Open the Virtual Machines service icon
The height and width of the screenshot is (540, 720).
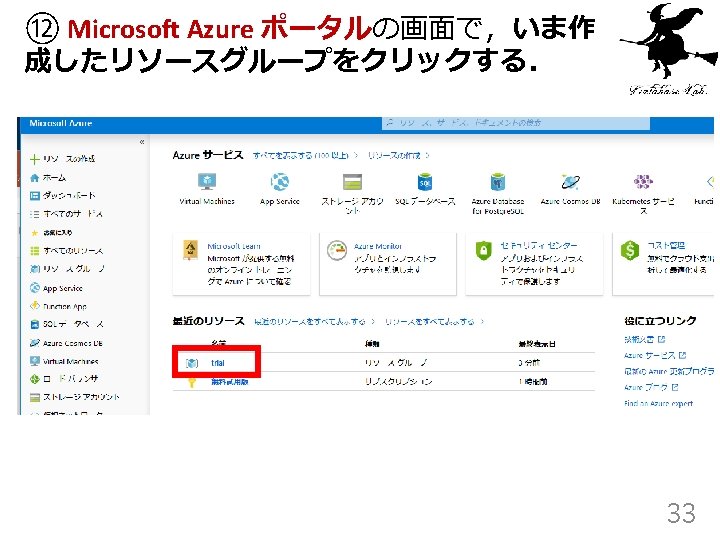(207, 182)
